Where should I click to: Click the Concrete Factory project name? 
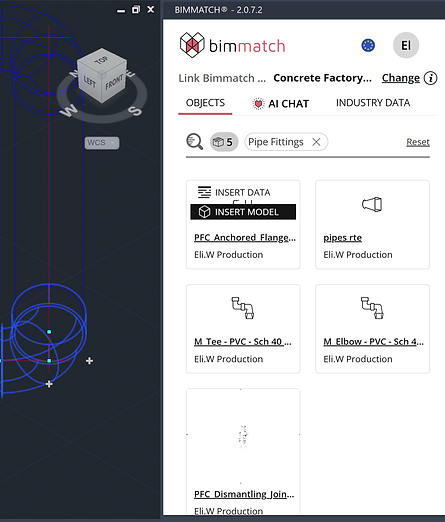(322, 78)
